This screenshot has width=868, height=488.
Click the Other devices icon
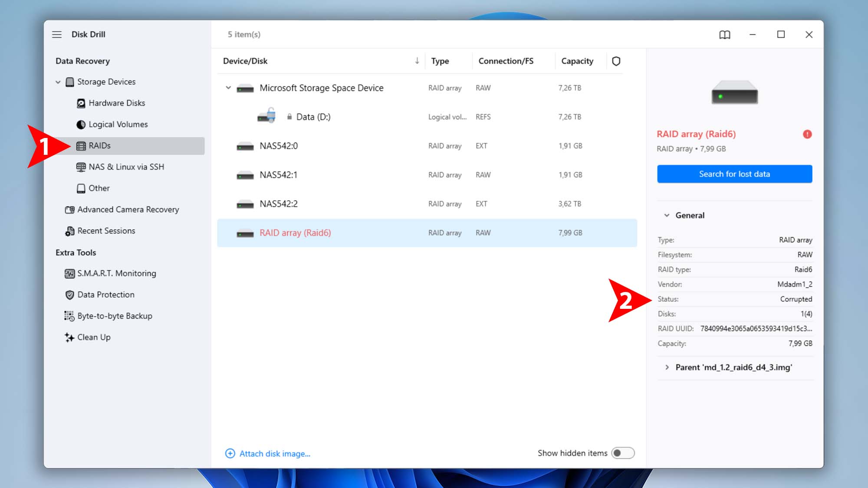(81, 188)
